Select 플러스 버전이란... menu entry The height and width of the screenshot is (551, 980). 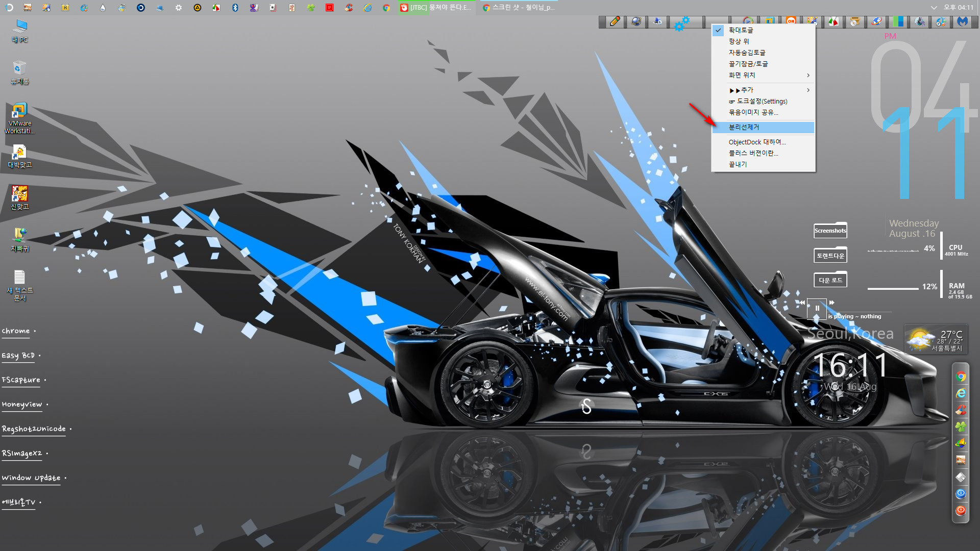pyautogui.click(x=763, y=153)
